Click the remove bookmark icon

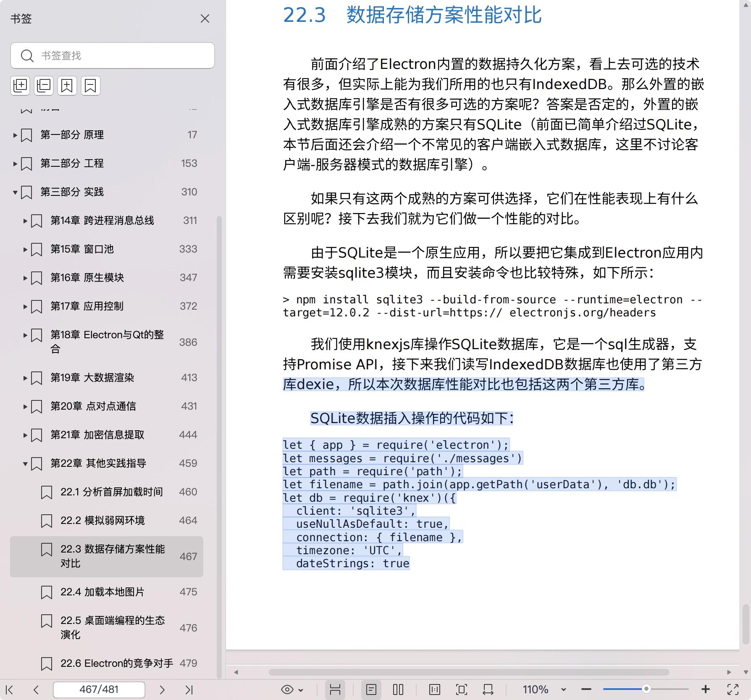coord(91,86)
